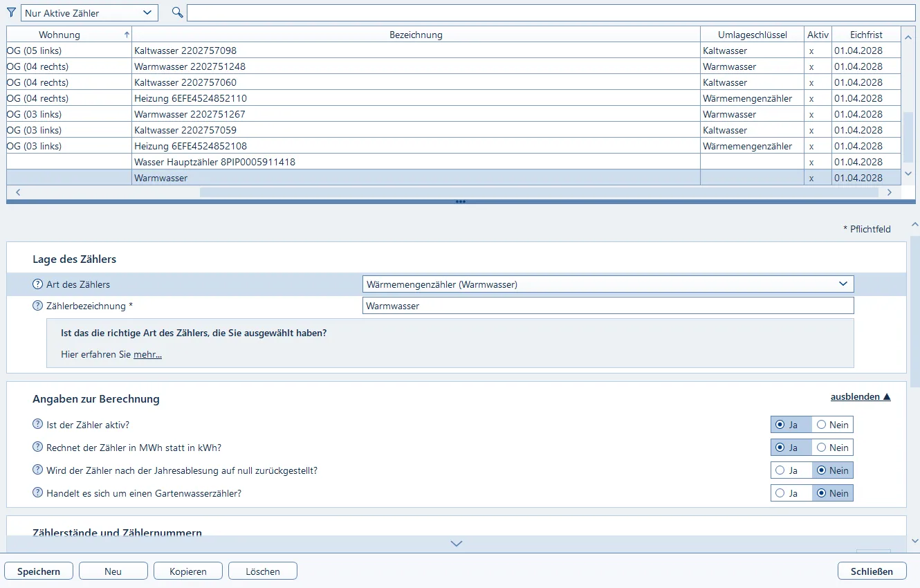Image resolution: width=920 pixels, height=588 pixels.
Task: Show help for Ist der Zähler aktiv
Action: [38, 425]
